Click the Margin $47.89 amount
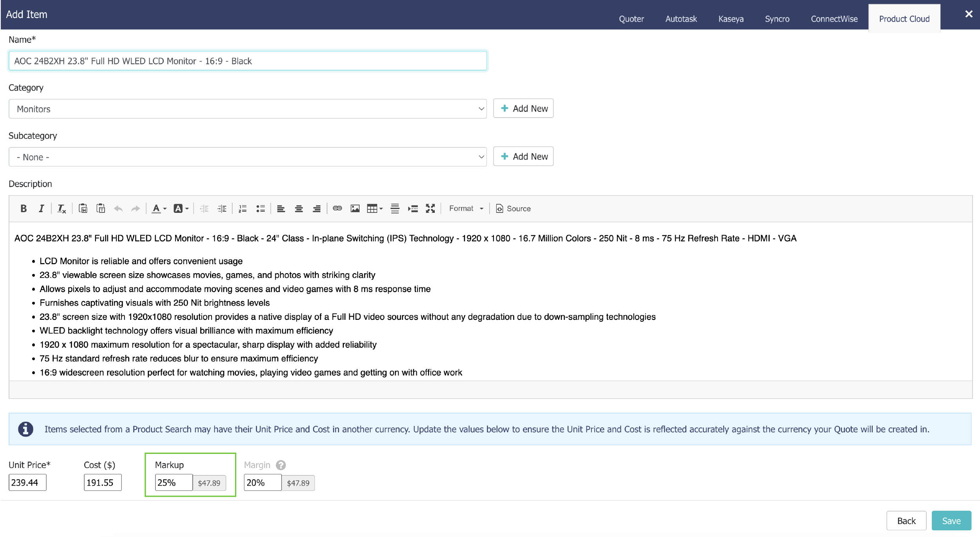 click(298, 483)
